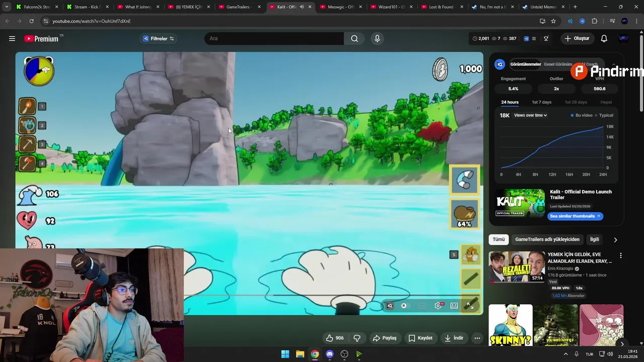Viewport: 644px width, 362px height.
Task: Select the Tümü filter chip
Action: 499,239
